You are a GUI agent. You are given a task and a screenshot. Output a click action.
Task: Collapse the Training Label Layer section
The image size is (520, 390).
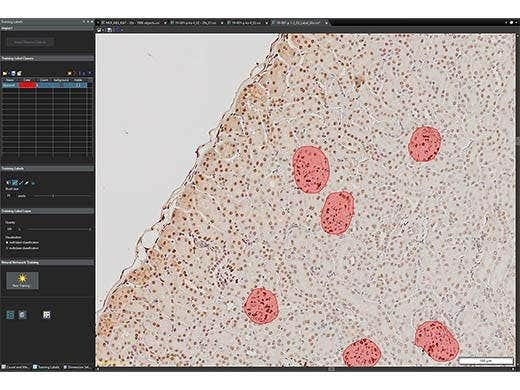[x=47, y=211]
